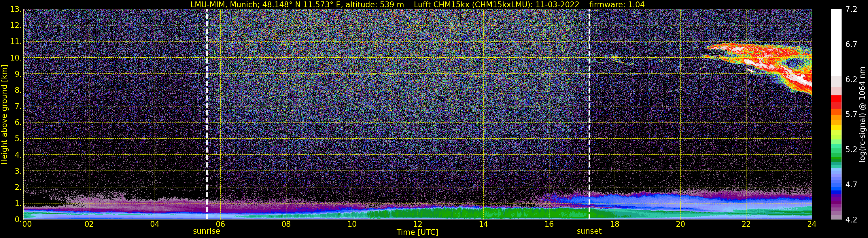This screenshot has height=238, width=868.
Task: Click the "12" time axis tick label
Action: tap(417, 224)
